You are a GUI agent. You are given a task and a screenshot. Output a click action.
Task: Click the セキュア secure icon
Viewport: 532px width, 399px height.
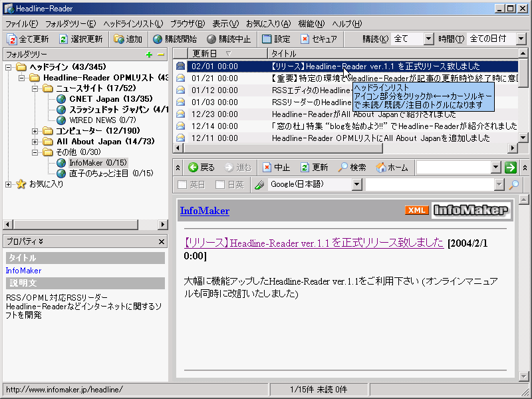point(305,39)
